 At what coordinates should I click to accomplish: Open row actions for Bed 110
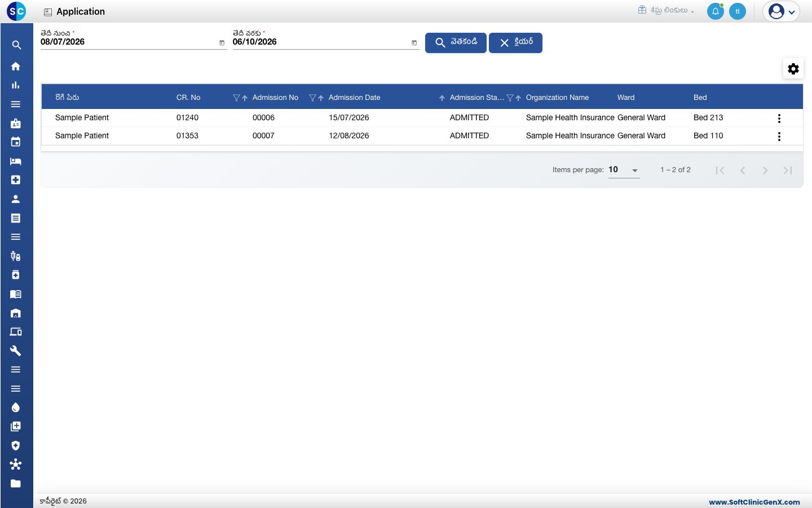779,137
